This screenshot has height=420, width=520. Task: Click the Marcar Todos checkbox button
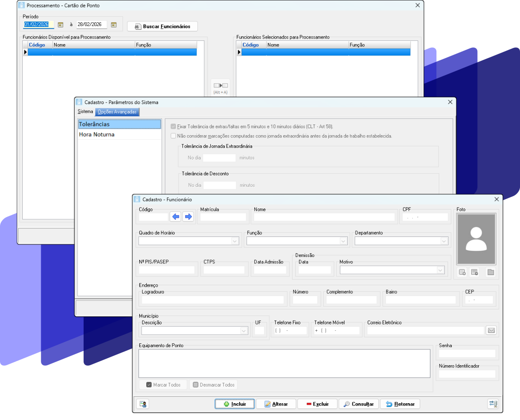click(163, 385)
